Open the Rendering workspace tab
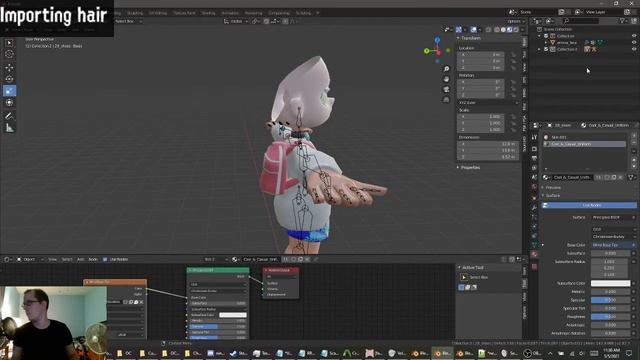This screenshot has height=360, width=640. pyautogui.click(x=253, y=13)
